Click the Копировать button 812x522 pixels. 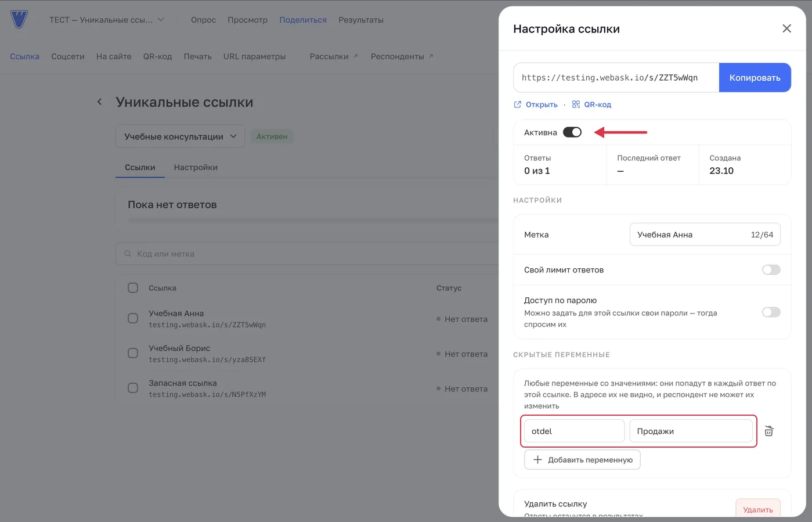755,77
